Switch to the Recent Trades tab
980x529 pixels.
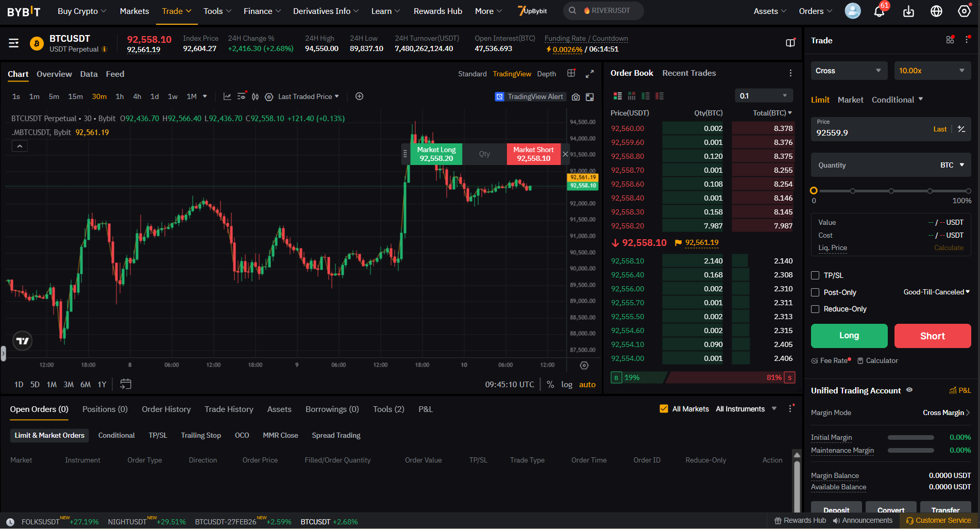tap(689, 73)
